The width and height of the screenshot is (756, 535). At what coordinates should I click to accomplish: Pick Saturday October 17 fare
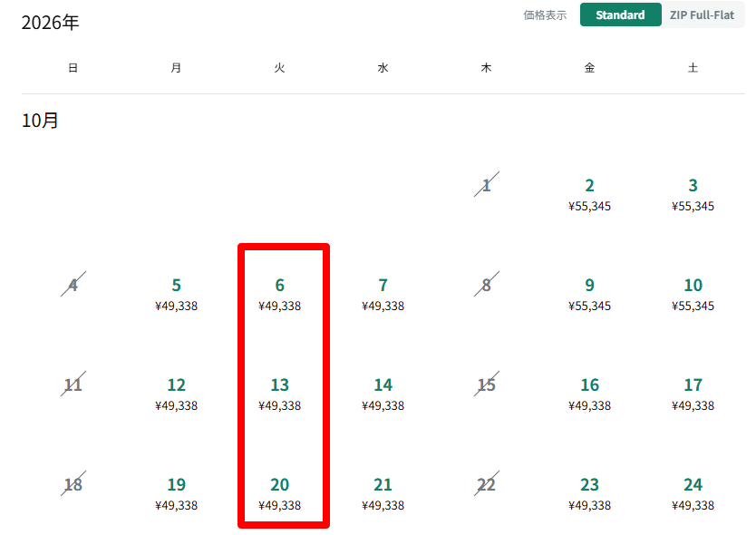pos(693,394)
